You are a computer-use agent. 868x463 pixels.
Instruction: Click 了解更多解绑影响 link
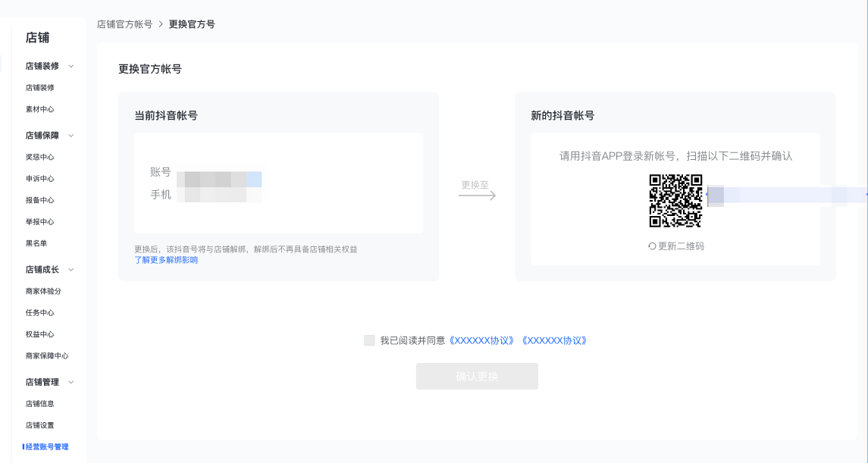click(166, 260)
